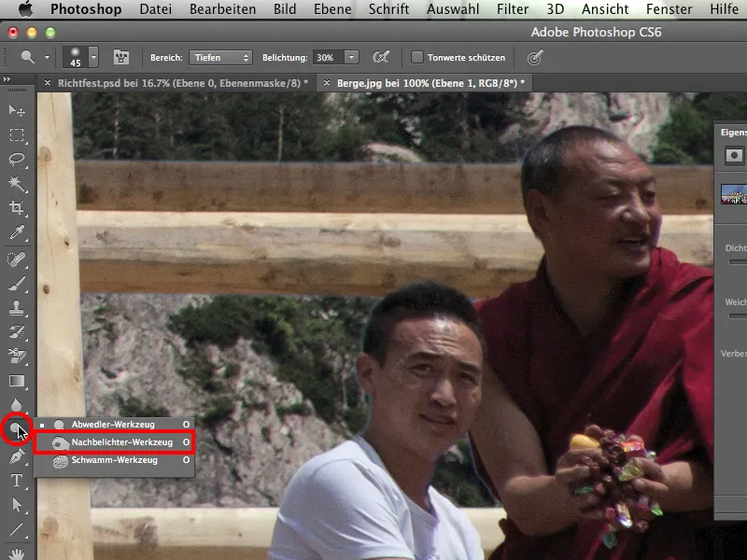The height and width of the screenshot is (560, 747).
Task: Adjust the Dichte slider in Eigenschaften panel
Action: pyautogui.click(x=738, y=262)
